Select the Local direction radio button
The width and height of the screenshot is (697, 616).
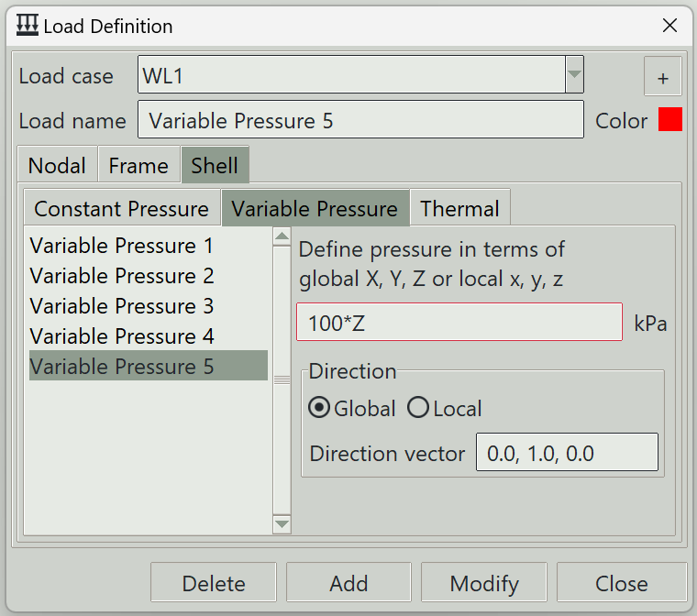point(418,408)
